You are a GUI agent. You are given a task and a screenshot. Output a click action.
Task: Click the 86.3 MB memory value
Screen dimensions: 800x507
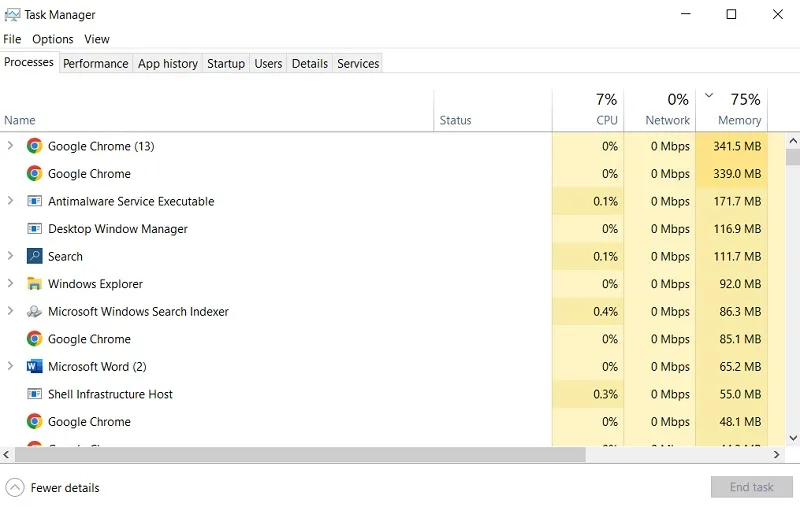(740, 312)
